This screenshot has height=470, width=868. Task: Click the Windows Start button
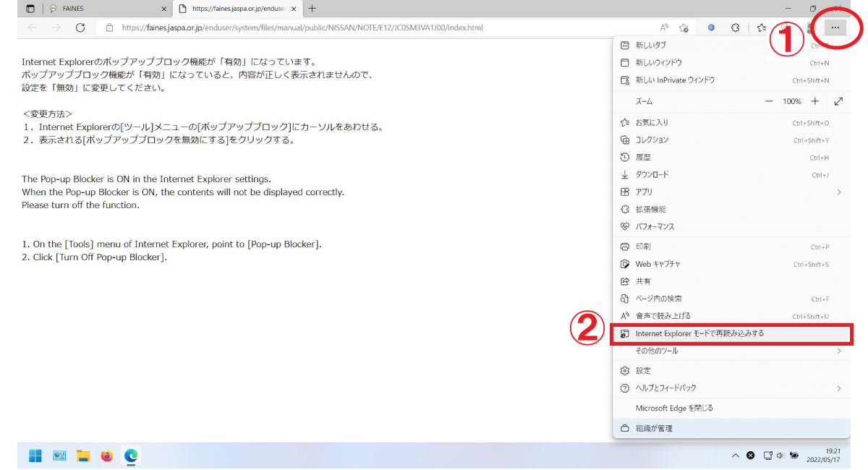click(35, 456)
